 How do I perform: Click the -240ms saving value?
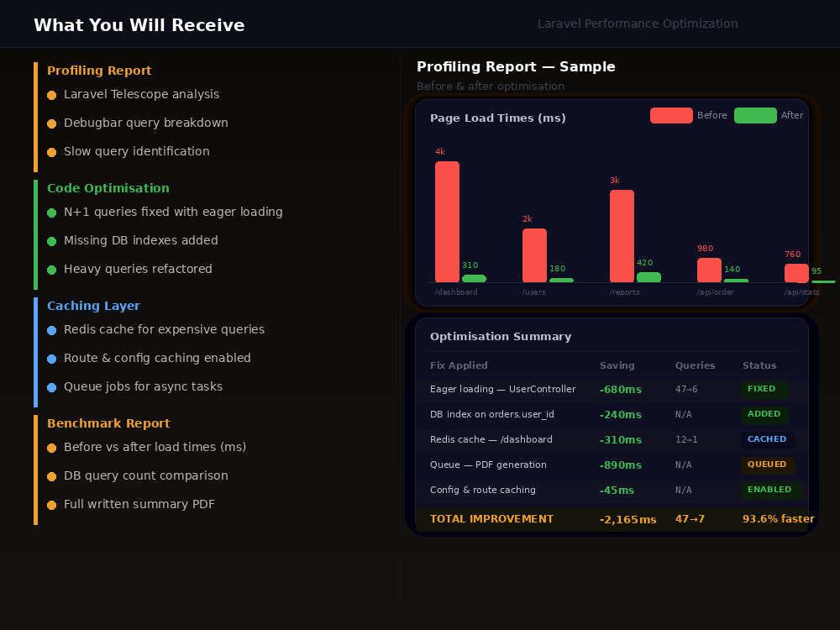point(621,415)
